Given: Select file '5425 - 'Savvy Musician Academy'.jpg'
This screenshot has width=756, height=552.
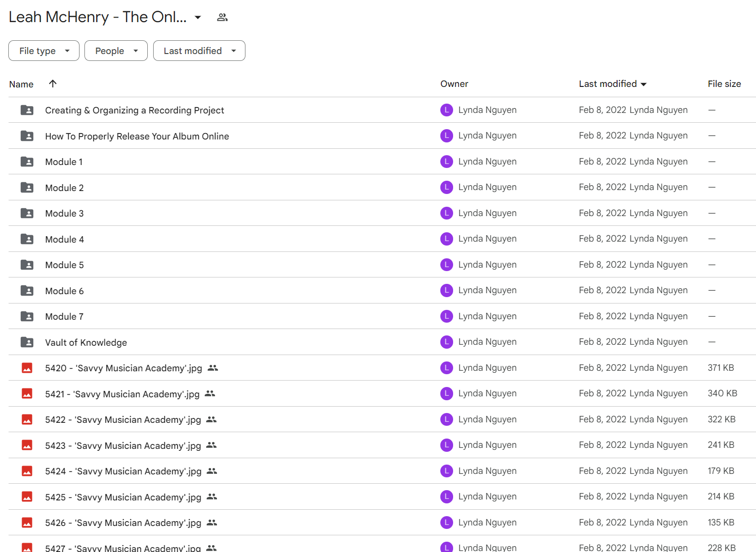Looking at the screenshot, I should click(x=123, y=497).
